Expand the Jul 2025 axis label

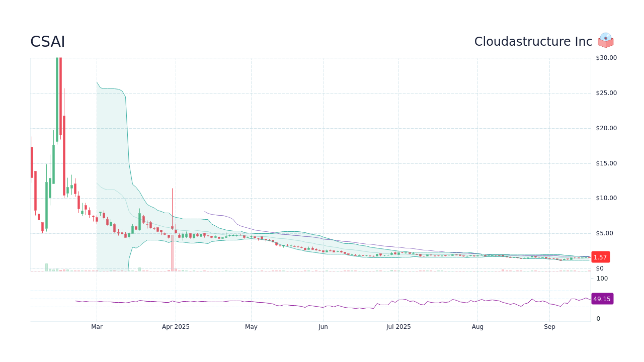pos(397,326)
